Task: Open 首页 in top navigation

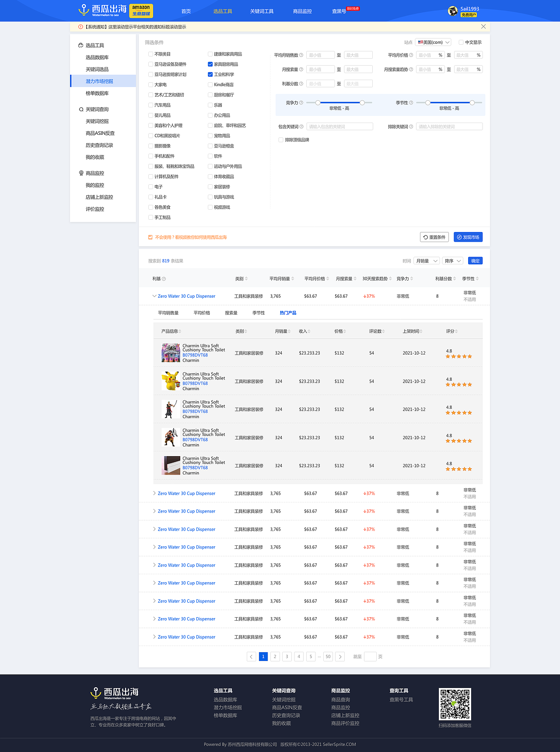Action: click(x=186, y=11)
